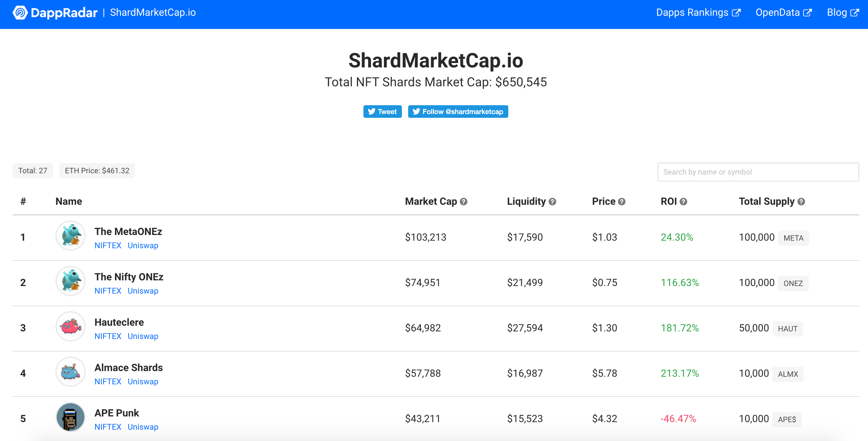Click the APE Punk avatar image
The image size is (868, 441).
point(71,417)
